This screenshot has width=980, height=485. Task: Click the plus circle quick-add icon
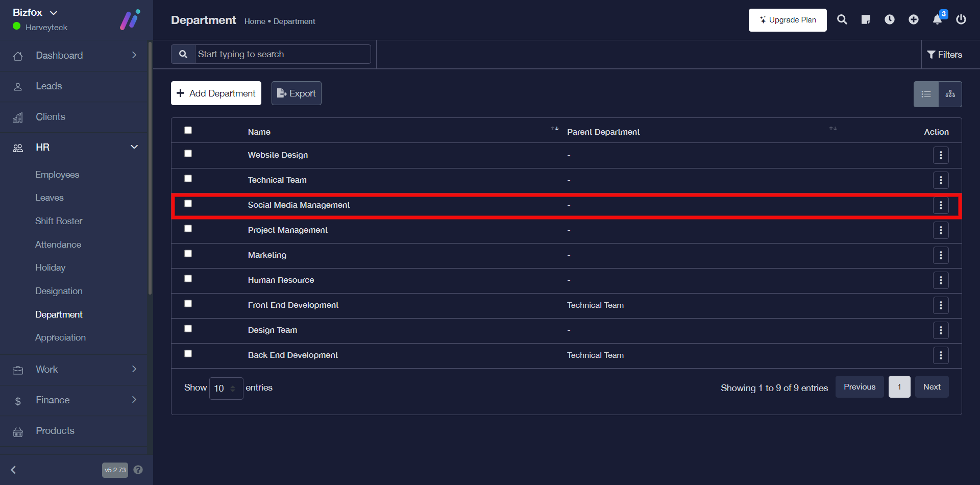pyautogui.click(x=913, y=20)
